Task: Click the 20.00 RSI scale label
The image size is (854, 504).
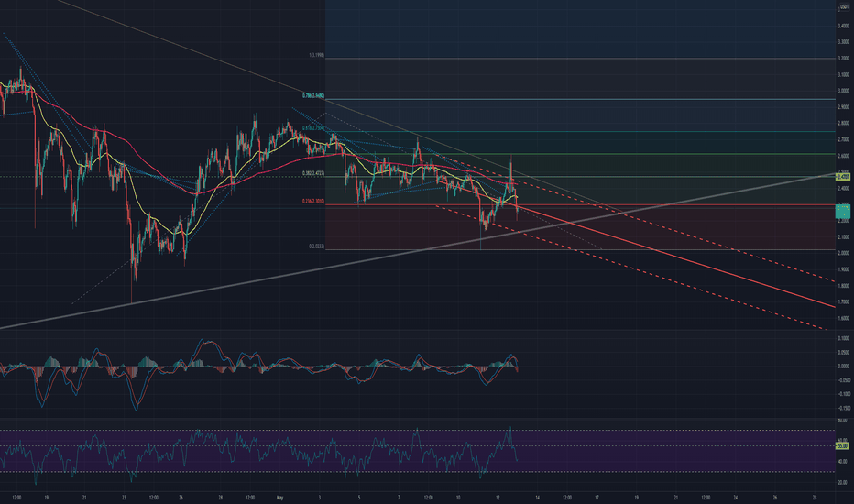Action: (x=843, y=483)
